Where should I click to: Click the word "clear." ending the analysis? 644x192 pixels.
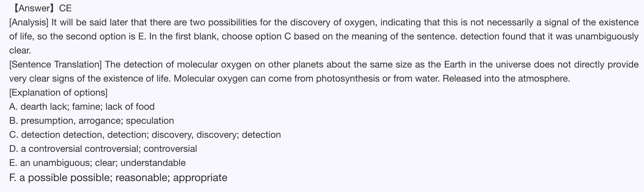tap(20, 51)
